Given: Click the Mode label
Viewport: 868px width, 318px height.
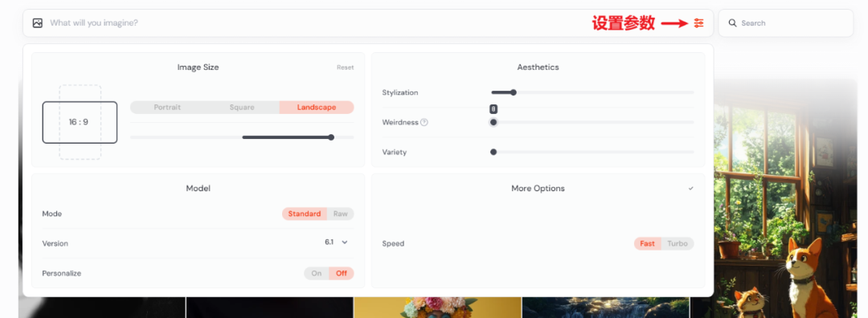Looking at the screenshot, I should pos(51,214).
